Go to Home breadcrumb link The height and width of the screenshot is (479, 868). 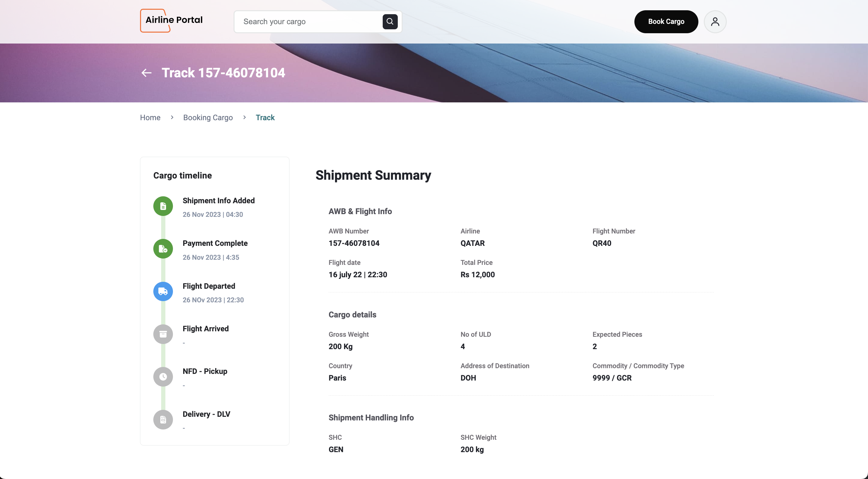(150, 117)
